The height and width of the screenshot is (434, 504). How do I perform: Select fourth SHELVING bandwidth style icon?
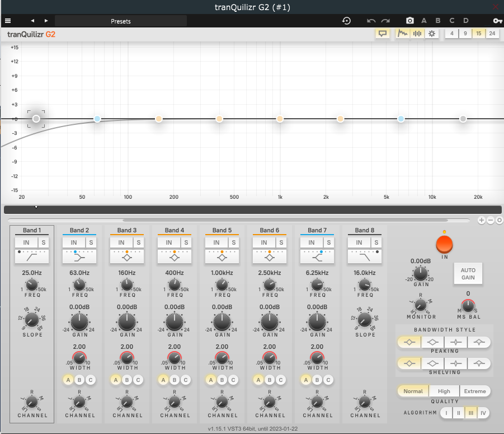point(479,363)
